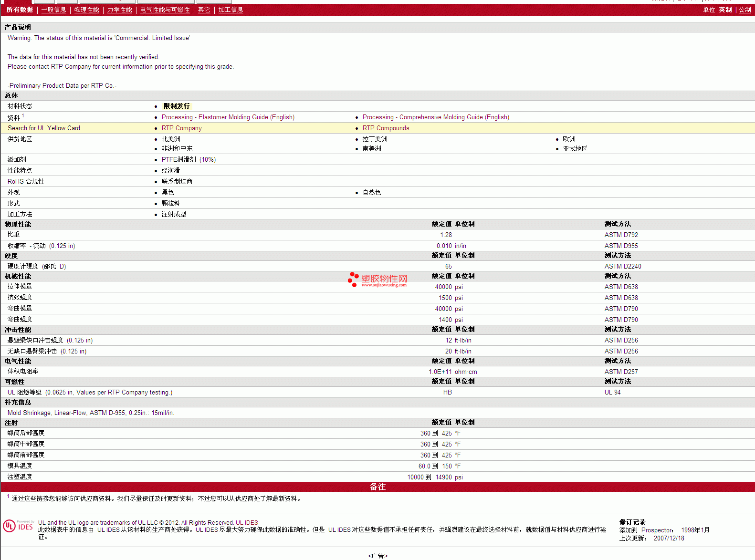
Task: Click the last update date 2007/12/18
Action: pos(669,538)
